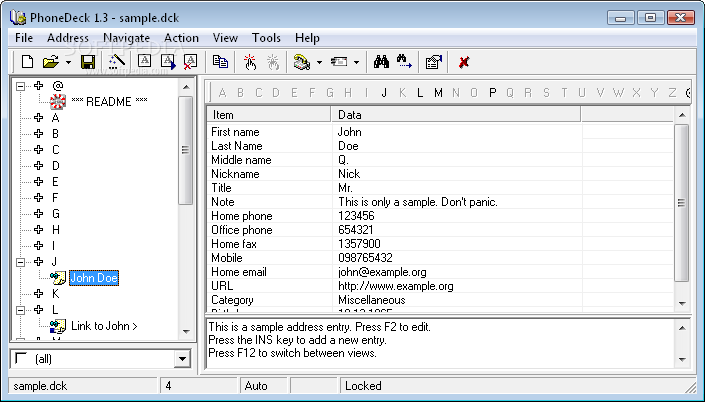This screenshot has width=705, height=402.
Task: Click the data table scrollbar thumb
Action: tap(682, 203)
